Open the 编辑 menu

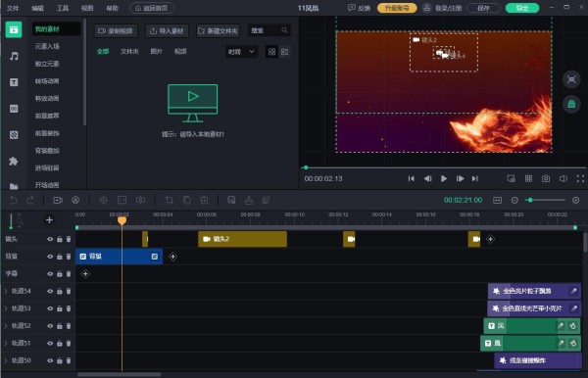pos(37,8)
